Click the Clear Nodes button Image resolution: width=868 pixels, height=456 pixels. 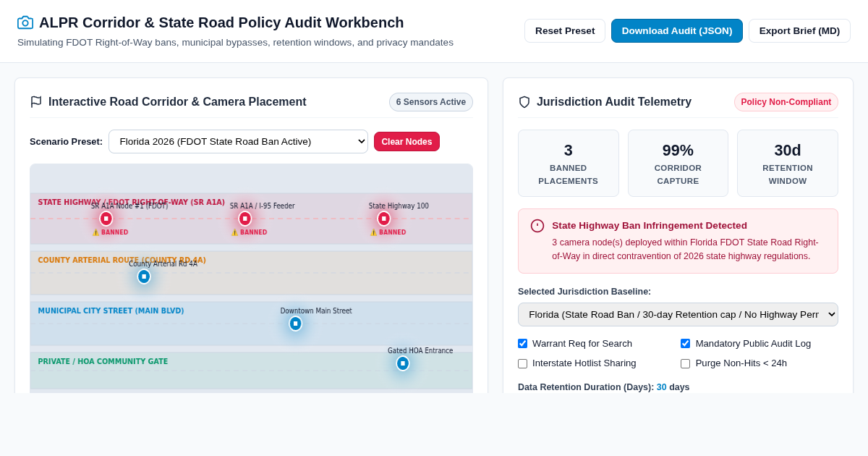pos(407,142)
